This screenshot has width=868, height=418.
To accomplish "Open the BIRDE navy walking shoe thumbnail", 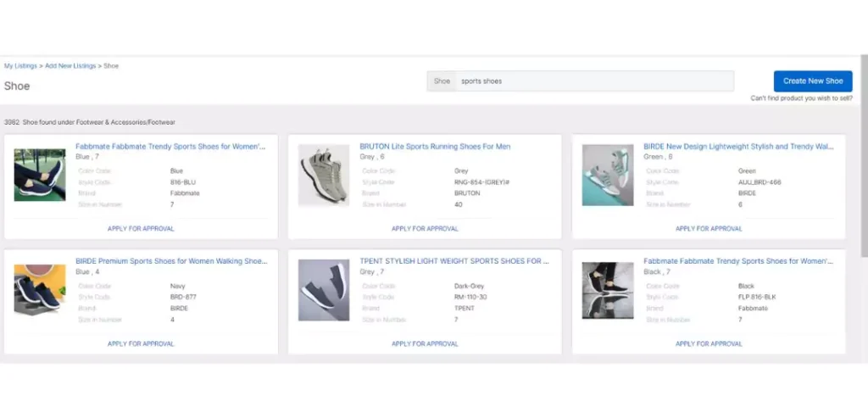I will tap(39, 290).
